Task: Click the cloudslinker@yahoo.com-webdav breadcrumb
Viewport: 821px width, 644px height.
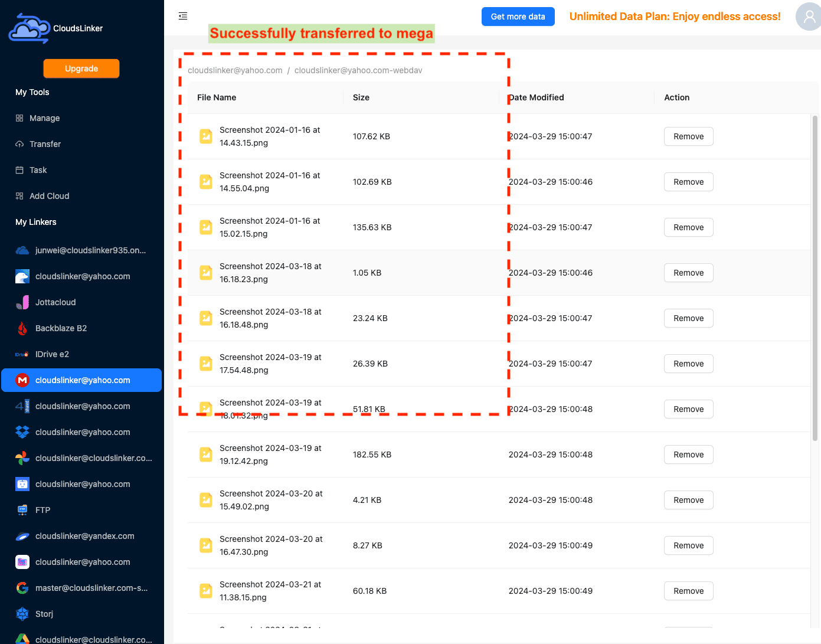Action: pos(358,70)
